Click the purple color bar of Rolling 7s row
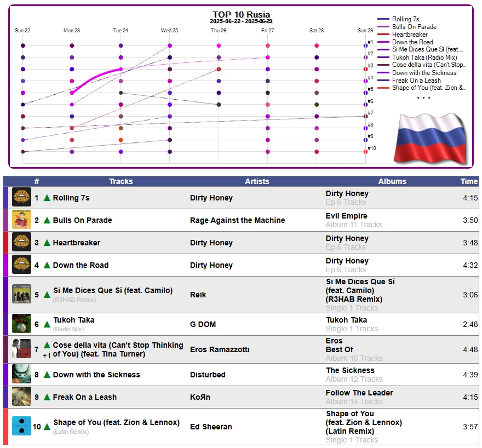Screen dimensions: 482x448 [5, 198]
